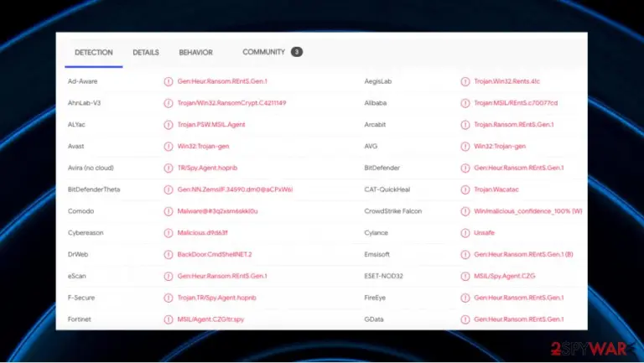Click the alert icon in F-Secure row
644x363 pixels.
169,298
